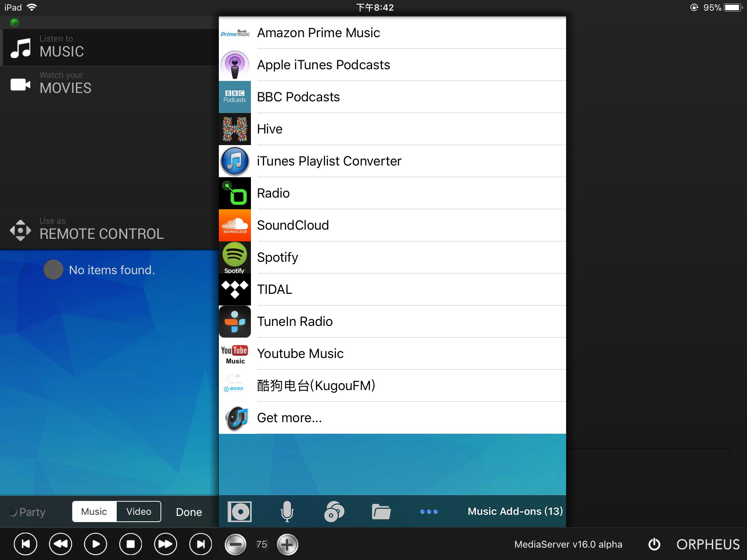Tap the rotation lock status icon
Screen dimensions: 747x560
(694, 7)
